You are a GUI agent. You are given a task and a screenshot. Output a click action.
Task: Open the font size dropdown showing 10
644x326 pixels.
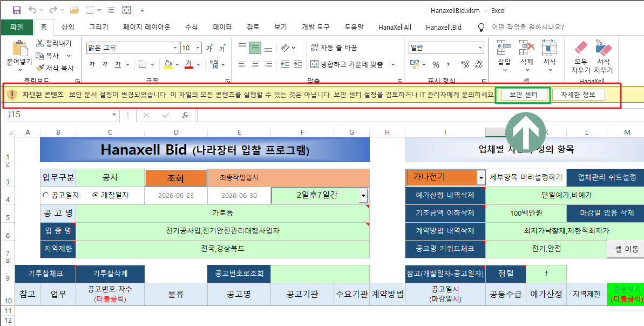click(x=198, y=48)
